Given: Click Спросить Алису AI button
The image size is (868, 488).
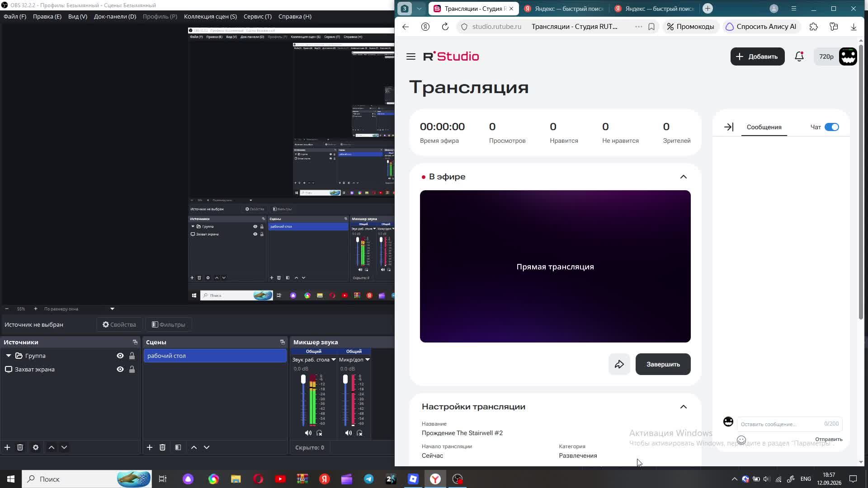Looking at the screenshot, I should coord(761,27).
